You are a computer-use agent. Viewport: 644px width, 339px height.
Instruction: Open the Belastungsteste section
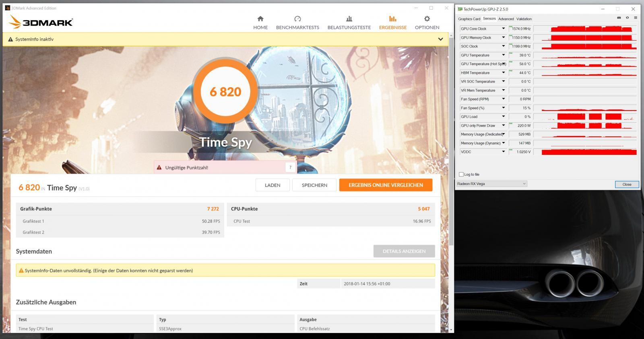point(349,23)
